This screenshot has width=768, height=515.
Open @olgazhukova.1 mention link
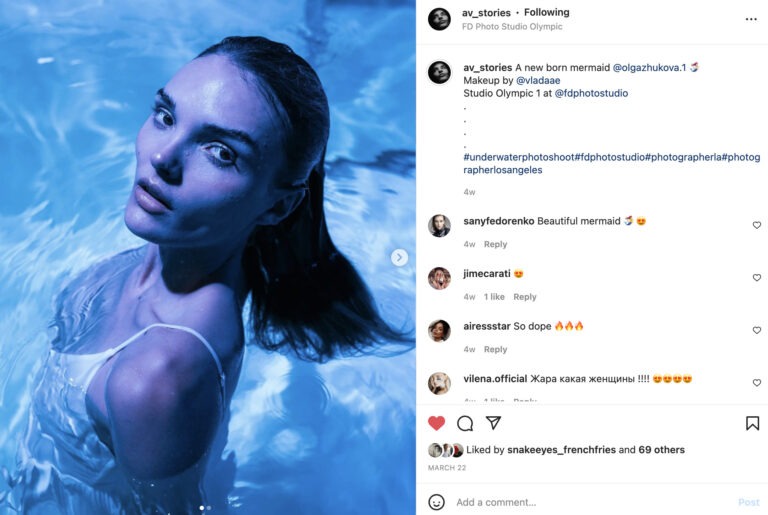[x=649, y=68]
